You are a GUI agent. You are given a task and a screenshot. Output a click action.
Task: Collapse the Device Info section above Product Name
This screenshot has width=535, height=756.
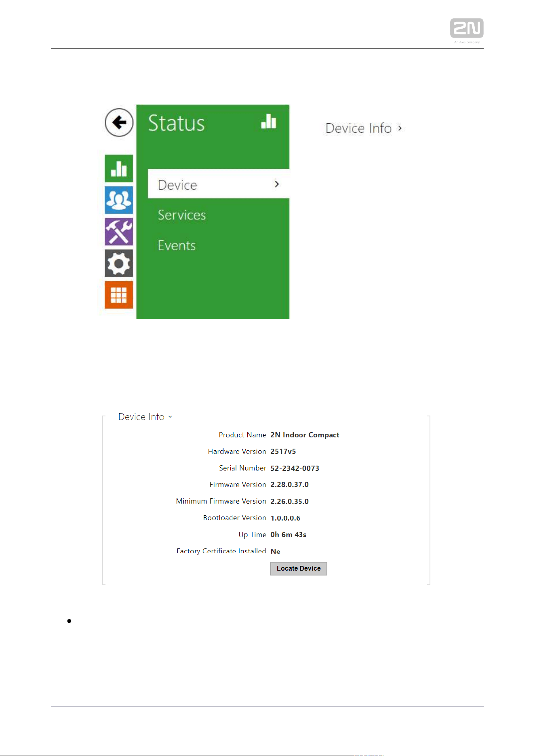[x=145, y=417]
